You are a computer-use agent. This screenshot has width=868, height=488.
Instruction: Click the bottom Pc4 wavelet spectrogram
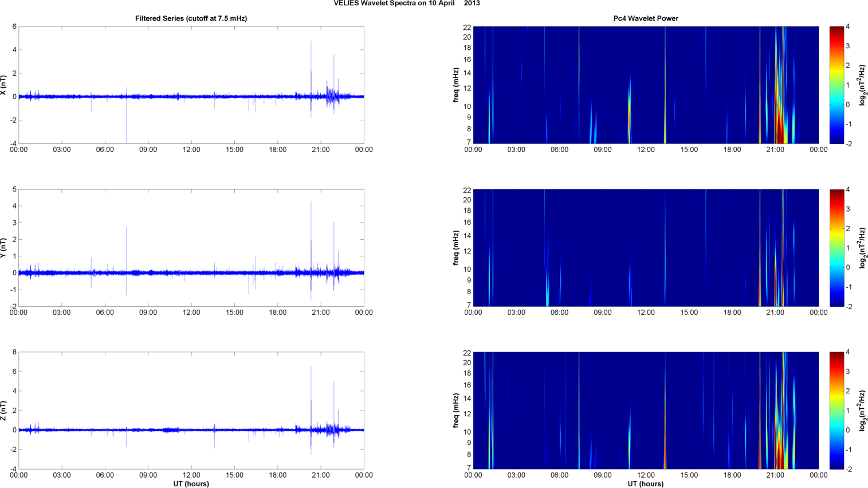(x=646, y=411)
